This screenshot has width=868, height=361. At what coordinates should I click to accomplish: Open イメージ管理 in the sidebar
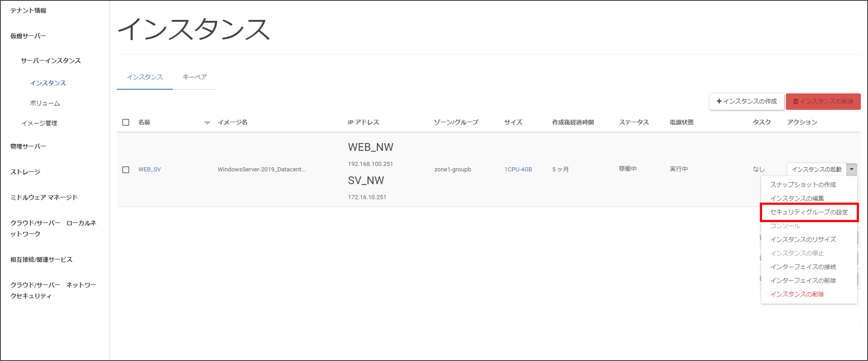point(39,123)
